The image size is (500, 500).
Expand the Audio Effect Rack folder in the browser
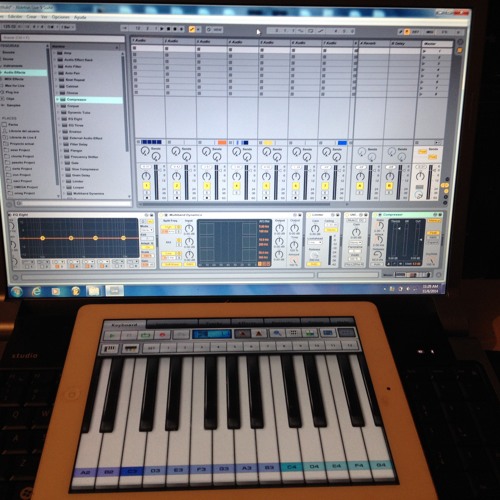click(55, 59)
